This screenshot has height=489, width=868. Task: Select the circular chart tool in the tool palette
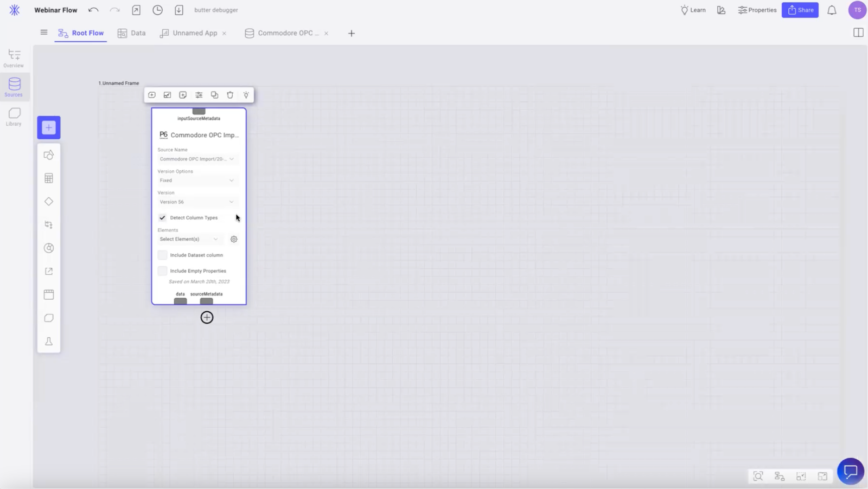click(x=49, y=248)
